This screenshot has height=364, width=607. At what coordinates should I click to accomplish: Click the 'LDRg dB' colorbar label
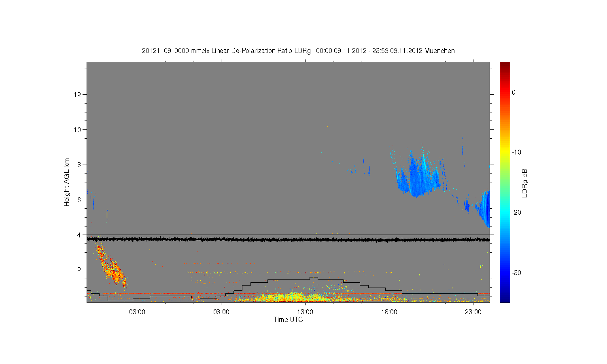[x=525, y=183]
